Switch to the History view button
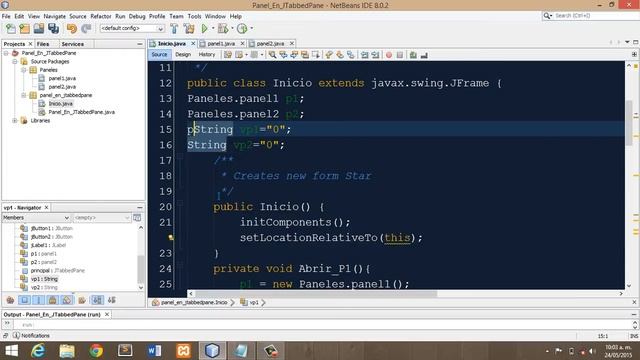640x360 pixels. (x=207, y=54)
